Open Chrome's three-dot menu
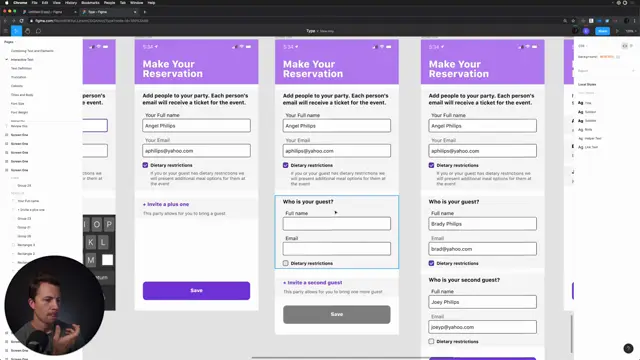This screenshot has height=360, width=640. coord(635,21)
